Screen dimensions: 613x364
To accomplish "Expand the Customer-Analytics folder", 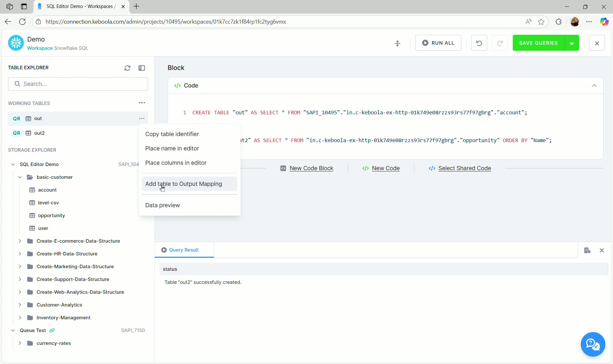I will (20, 305).
